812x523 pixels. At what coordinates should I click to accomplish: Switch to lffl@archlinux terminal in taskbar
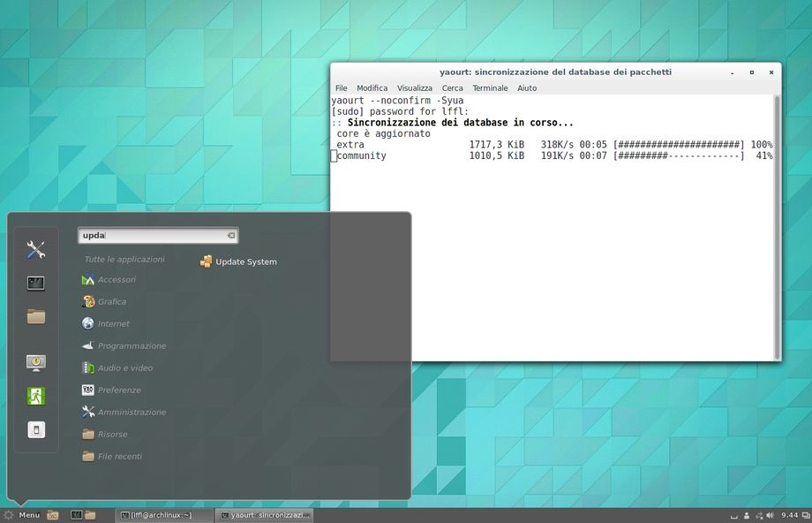(x=165, y=515)
